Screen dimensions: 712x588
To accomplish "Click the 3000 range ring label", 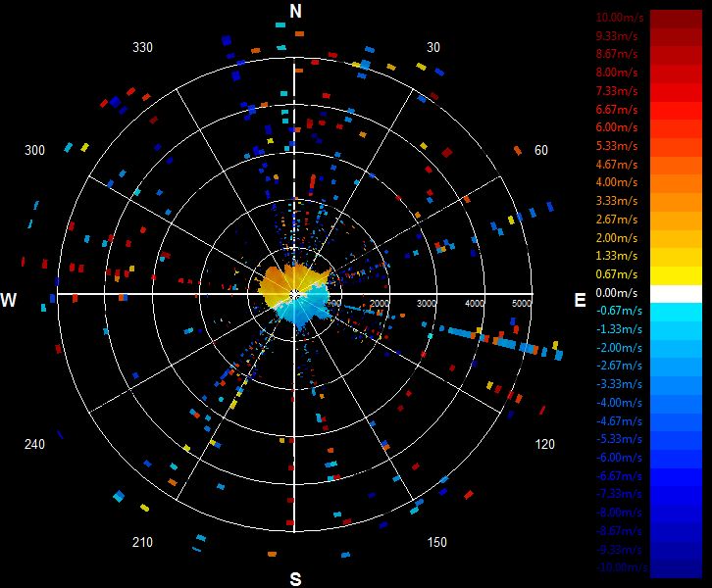I will (x=427, y=303).
